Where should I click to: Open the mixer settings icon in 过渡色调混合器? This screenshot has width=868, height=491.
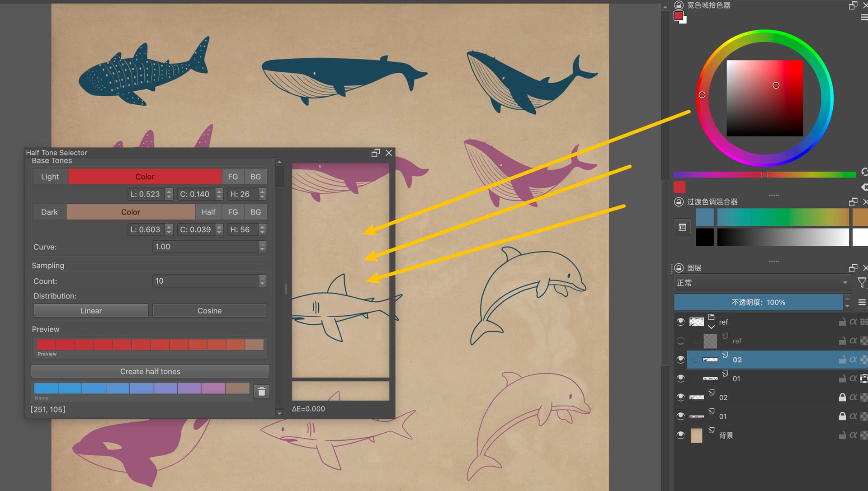click(x=682, y=227)
